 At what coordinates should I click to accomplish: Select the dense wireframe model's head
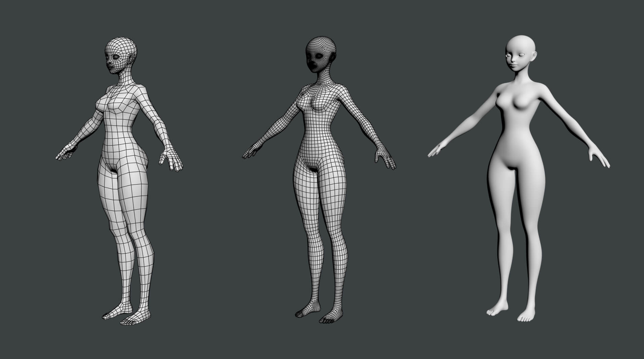point(320,55)
